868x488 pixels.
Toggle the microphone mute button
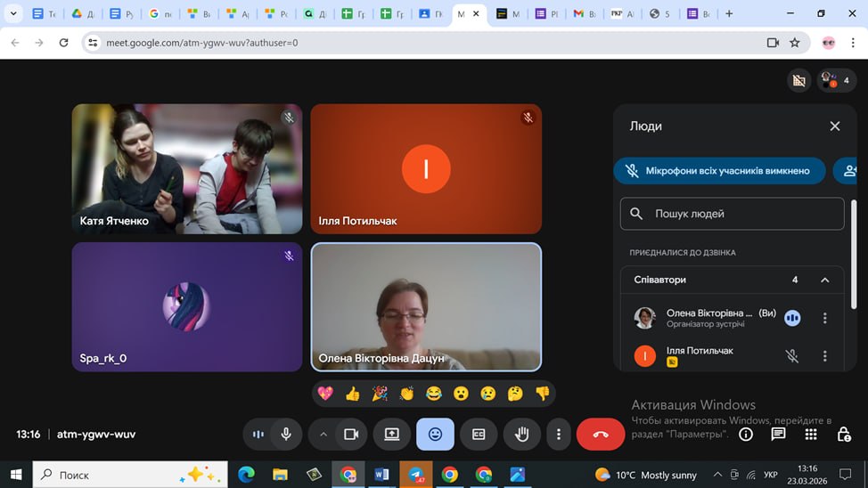pos(286,435)
